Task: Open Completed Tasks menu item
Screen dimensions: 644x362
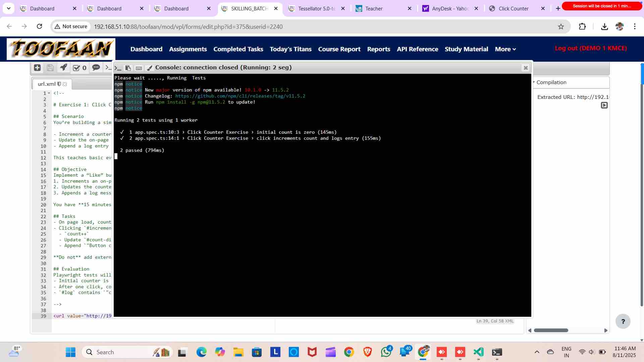Action: coord(238,49)
